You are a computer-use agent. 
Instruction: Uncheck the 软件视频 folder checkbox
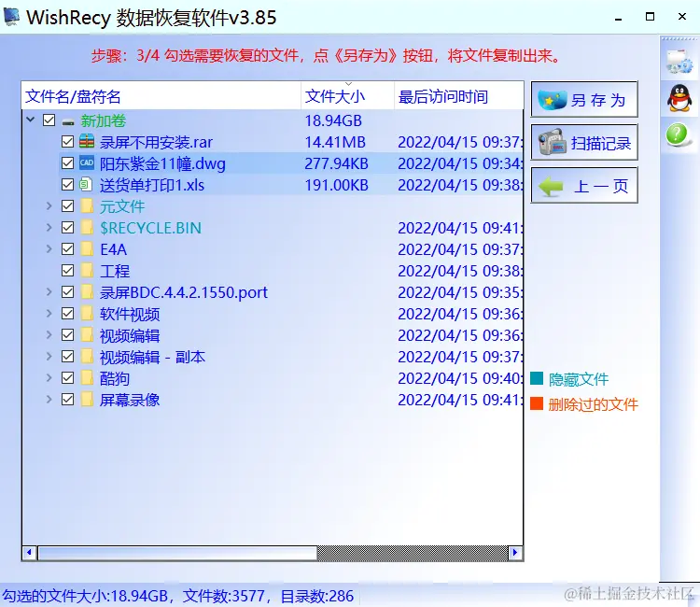coord(67,313)
